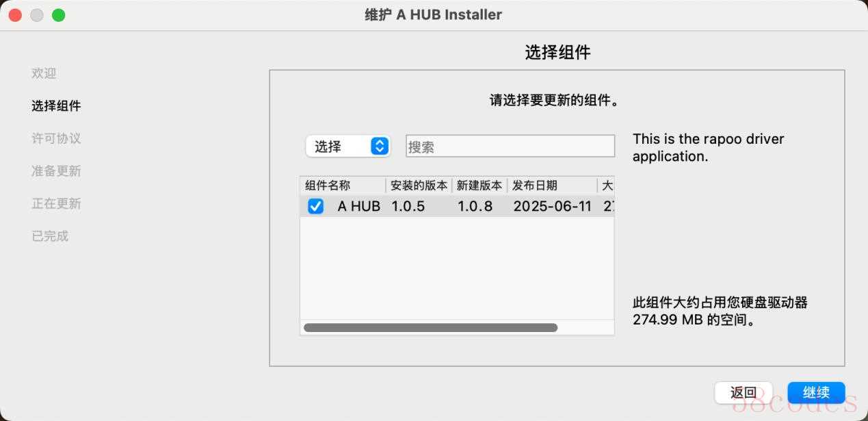Select the 欢迎 step in sidebar
Image resolution: width=868 pixels, height=421 pixels.
44,73
